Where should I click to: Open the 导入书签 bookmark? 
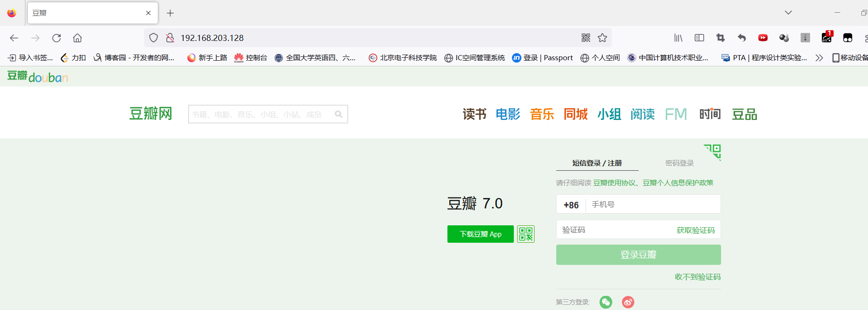[31, 58]
